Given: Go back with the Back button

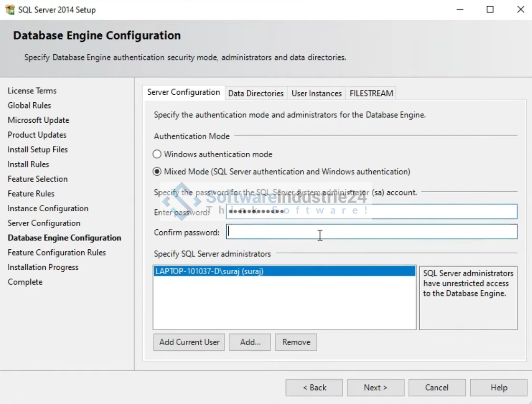Looking at the screenshot, I should click(314, 387).
